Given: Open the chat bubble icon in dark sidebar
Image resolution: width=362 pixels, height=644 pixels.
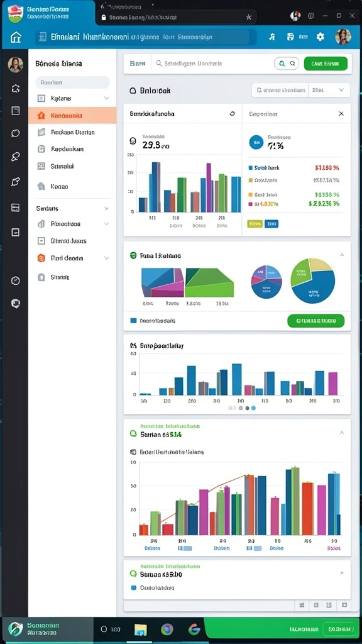Looking at the screenshot, I should [16, 133].
